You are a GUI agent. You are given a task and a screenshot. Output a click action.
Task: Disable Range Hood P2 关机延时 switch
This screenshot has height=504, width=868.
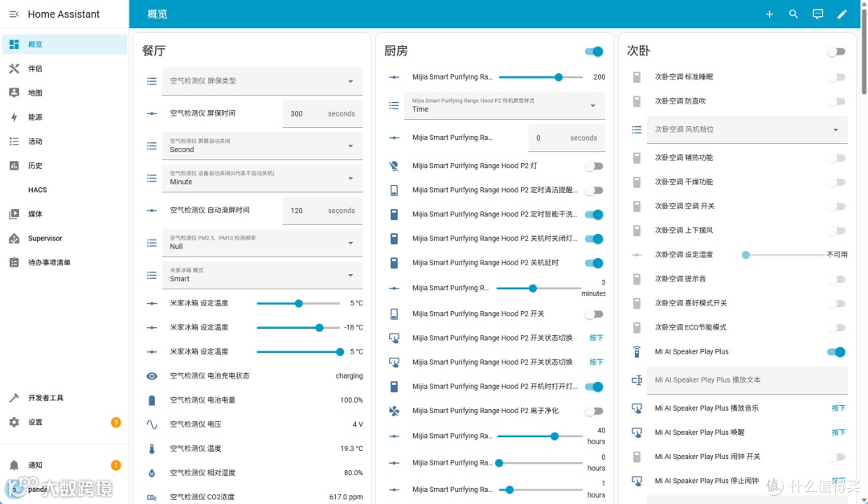tap(593, 263)
